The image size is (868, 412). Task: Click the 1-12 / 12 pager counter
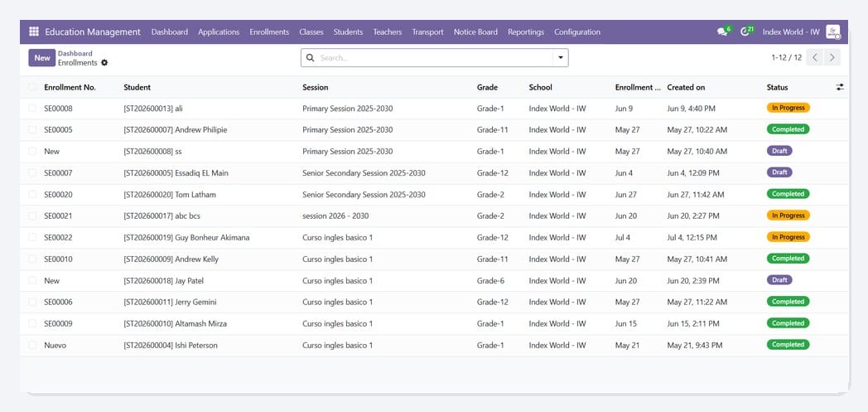[786, 57]
